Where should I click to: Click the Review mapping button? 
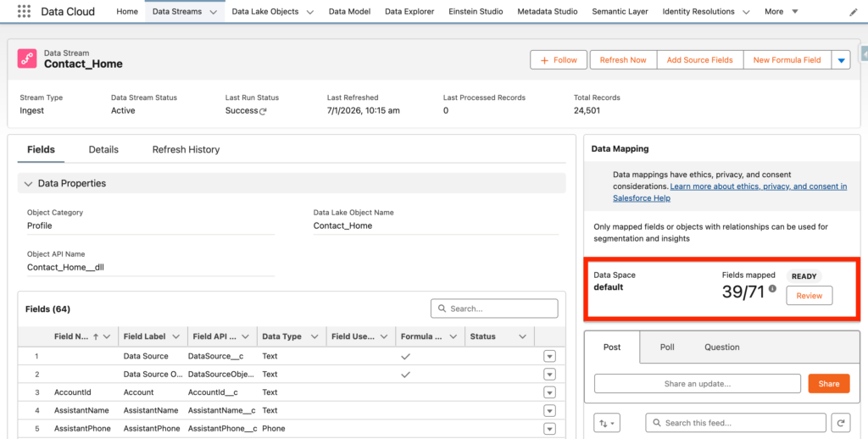(x=809, y=295)
